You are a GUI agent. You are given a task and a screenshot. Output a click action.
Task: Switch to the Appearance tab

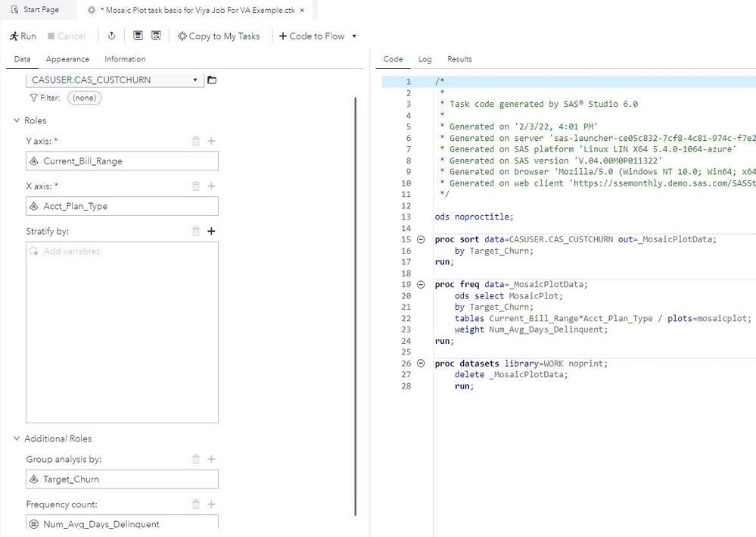tap(67, 59)
